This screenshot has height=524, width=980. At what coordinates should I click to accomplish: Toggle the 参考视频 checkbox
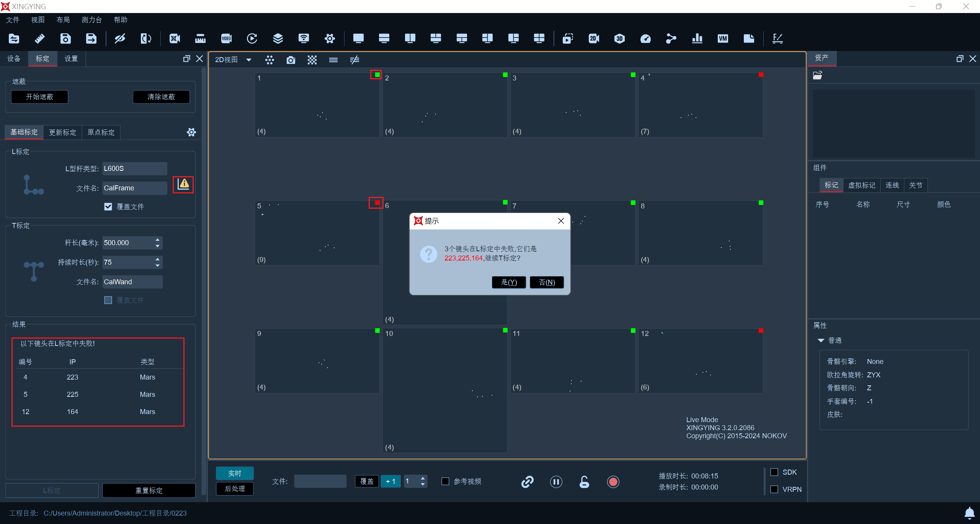pyautogui.click(x=446, y=481)
